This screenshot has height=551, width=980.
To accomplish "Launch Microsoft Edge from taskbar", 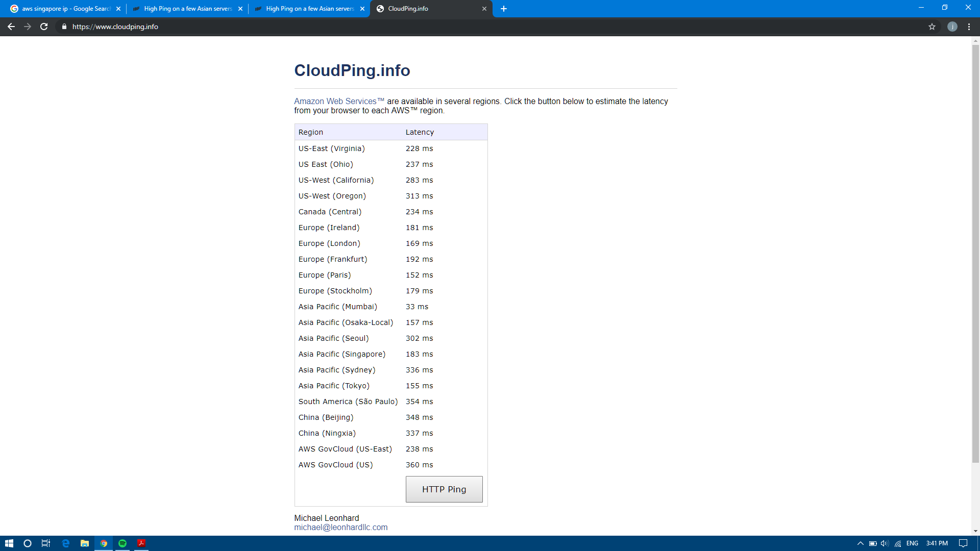I will (x=65, y=543).
